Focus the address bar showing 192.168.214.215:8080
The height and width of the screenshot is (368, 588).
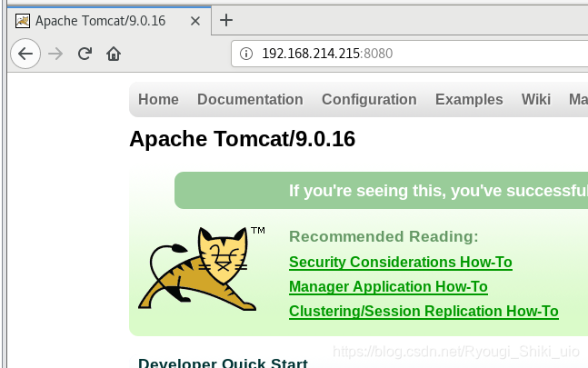pyautogui.click(x=410, y=54)
